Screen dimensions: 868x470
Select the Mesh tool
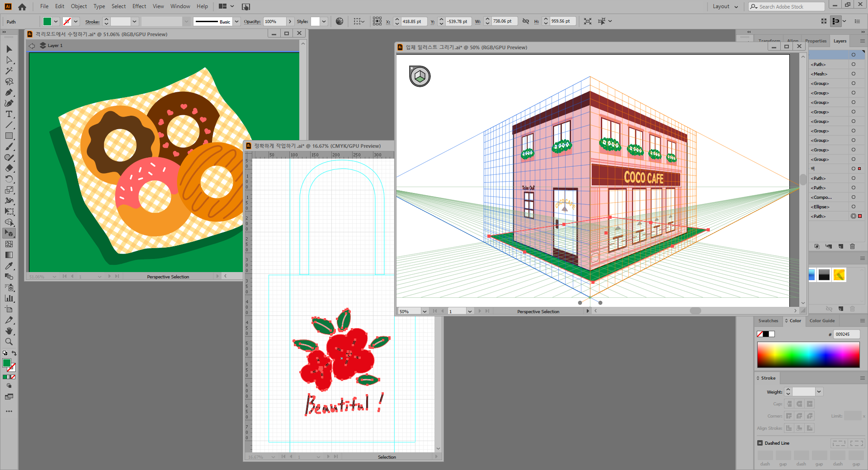9,244
